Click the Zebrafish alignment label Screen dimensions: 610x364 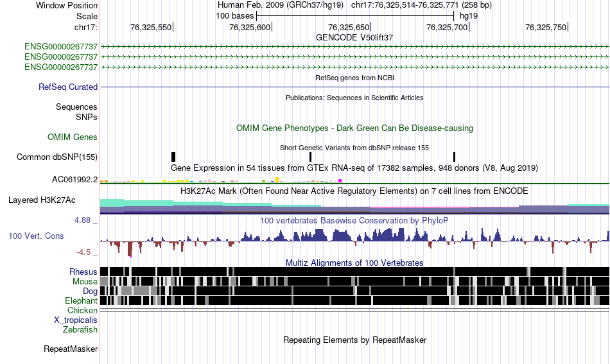click(x=80, y=329)
